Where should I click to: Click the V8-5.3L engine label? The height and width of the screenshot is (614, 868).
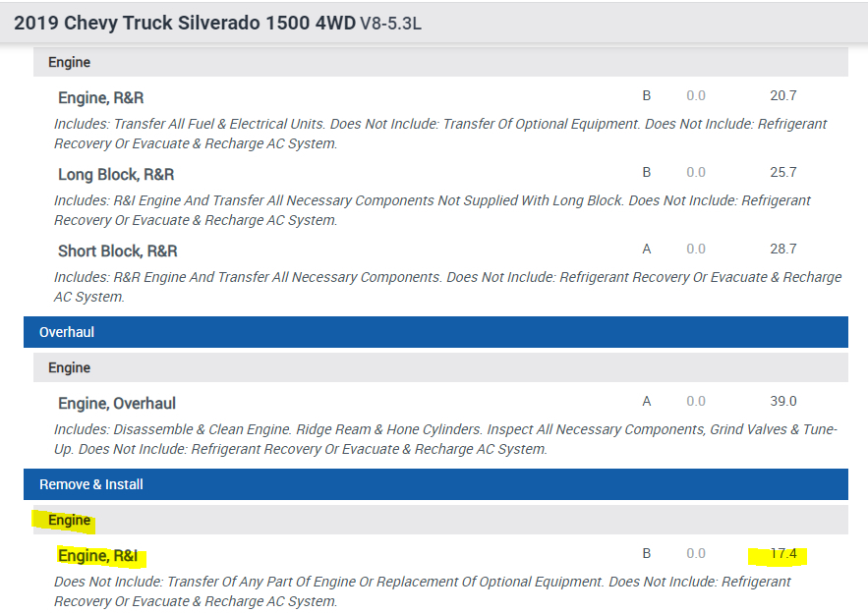click(x=390, y=24)
